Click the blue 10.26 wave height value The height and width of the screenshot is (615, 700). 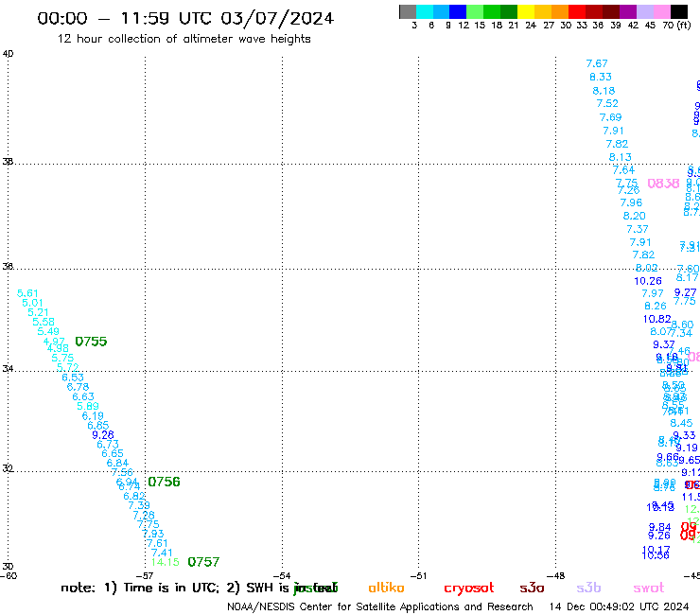[x=648, y=281]
